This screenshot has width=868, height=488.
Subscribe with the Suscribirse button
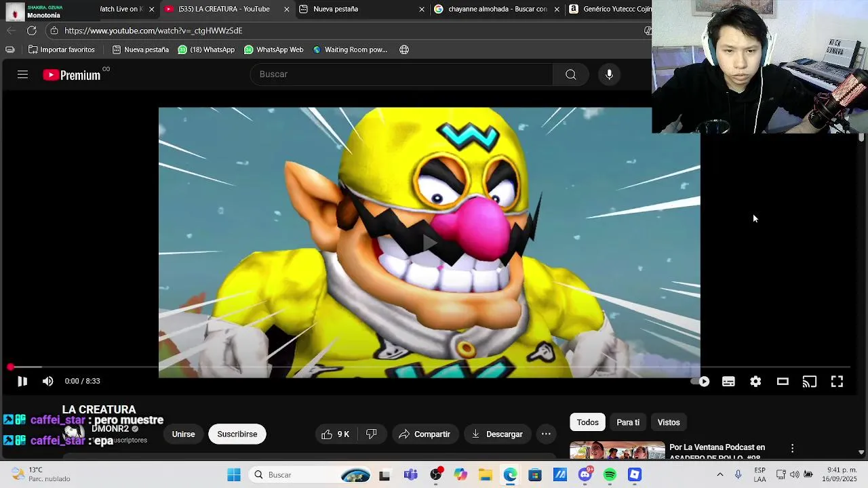pyautogui.click(x=237, y=434)
